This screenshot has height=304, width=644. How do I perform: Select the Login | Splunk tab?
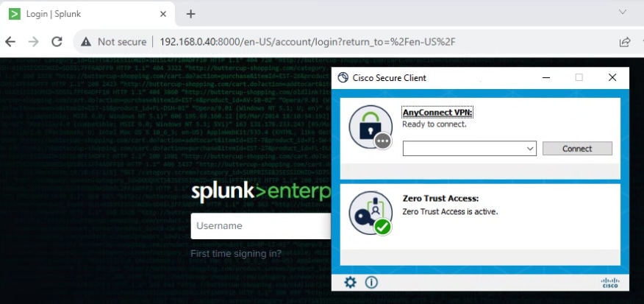pos(87,14)
